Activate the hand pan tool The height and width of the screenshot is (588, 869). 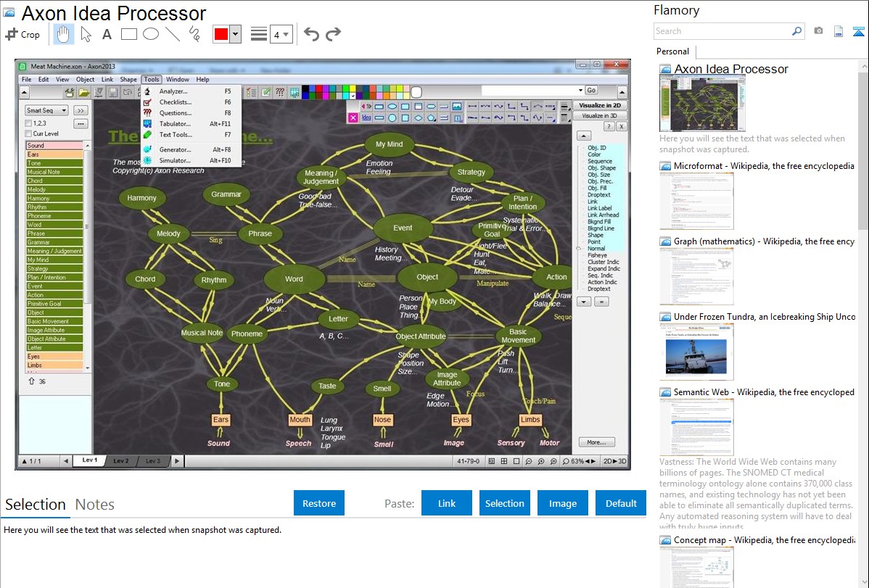pyautogui.click(x=63, y=34)
